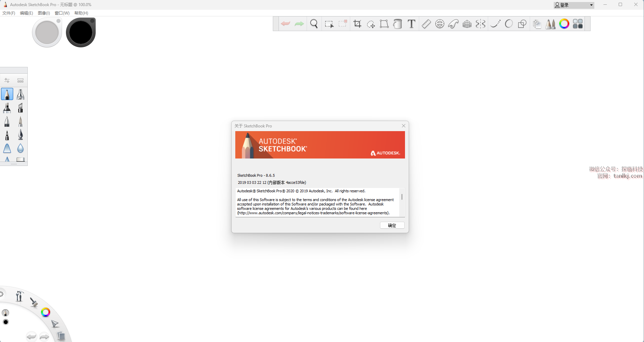Select the Pencil brush in palette
This screenshot has height=342, width=644.
pos(7,94)
